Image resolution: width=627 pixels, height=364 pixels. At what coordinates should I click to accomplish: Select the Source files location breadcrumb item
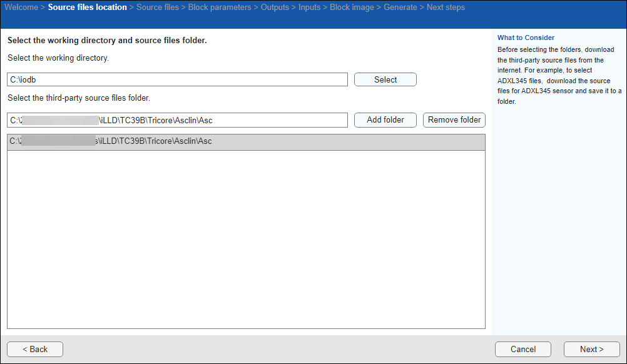(x=87, y=7)
